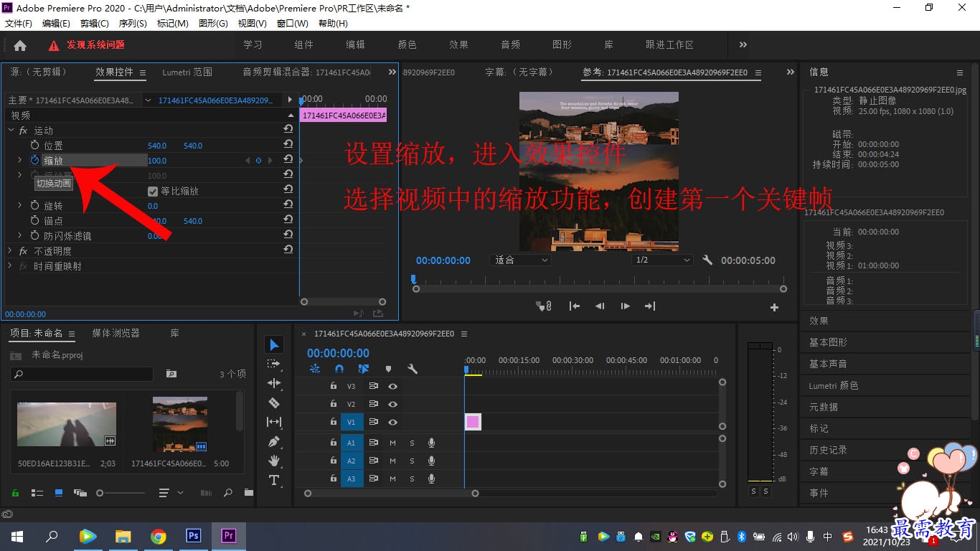Click the Scale value 100.0

tap(157, 161)
